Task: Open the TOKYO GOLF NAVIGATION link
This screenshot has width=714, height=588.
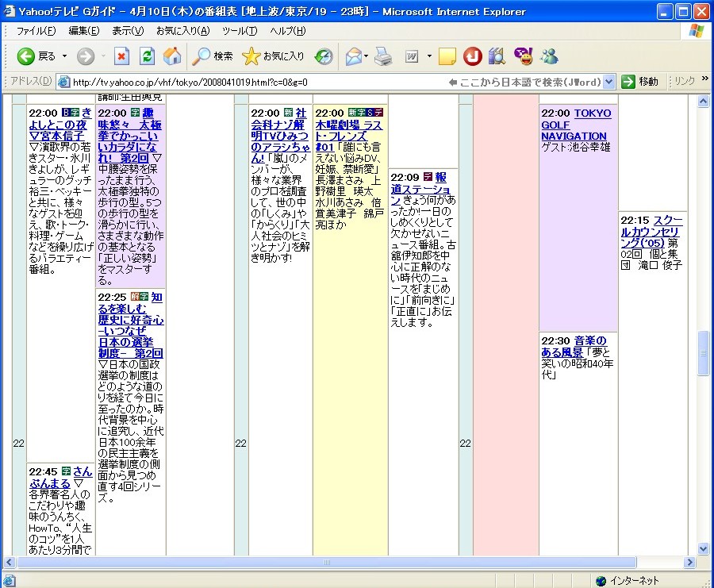Action: pos(576,125)
